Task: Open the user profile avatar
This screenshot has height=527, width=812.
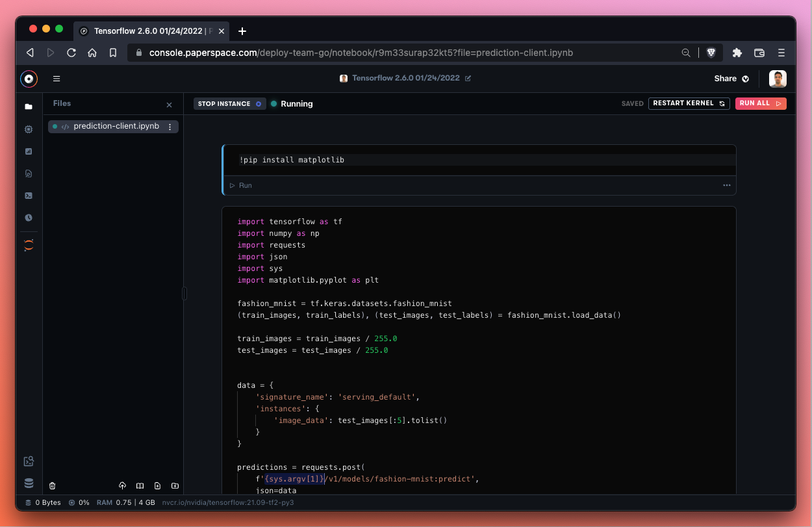Action: point(778,79)
